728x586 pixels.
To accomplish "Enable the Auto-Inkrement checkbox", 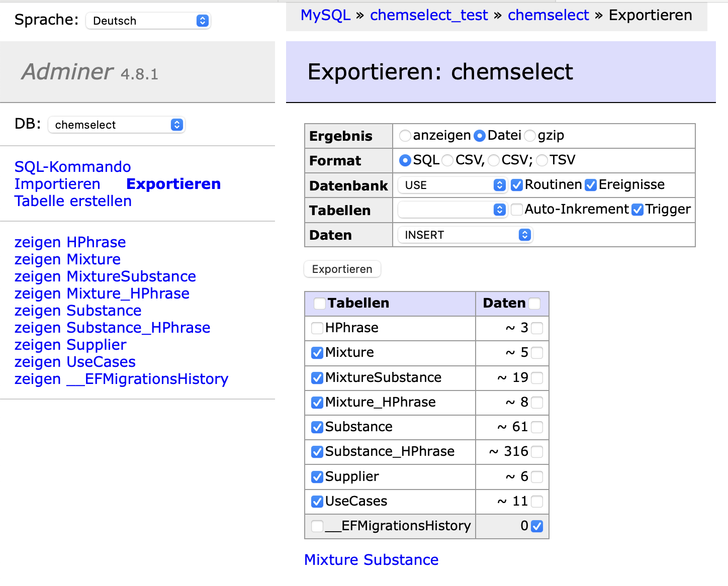I will (x=516, y=210).
